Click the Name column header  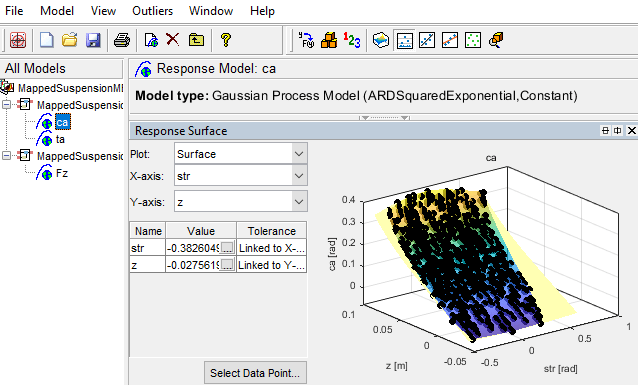(x=148, y=231)
